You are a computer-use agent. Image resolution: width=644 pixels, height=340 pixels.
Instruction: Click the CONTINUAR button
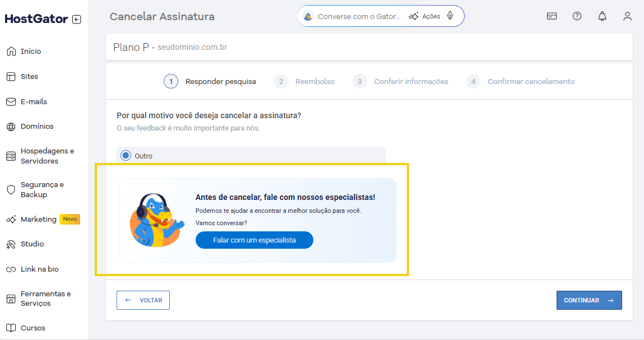589,300
